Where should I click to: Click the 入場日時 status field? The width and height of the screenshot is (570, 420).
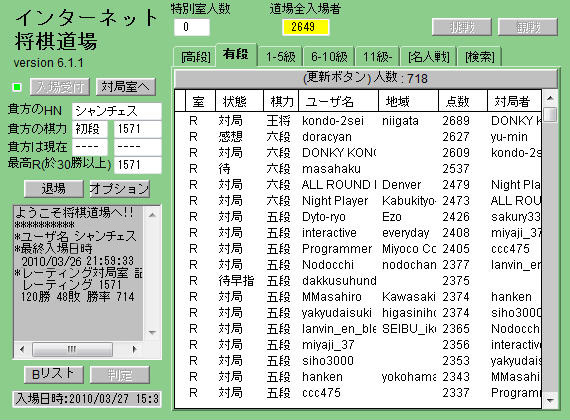(x=87, y=399)
